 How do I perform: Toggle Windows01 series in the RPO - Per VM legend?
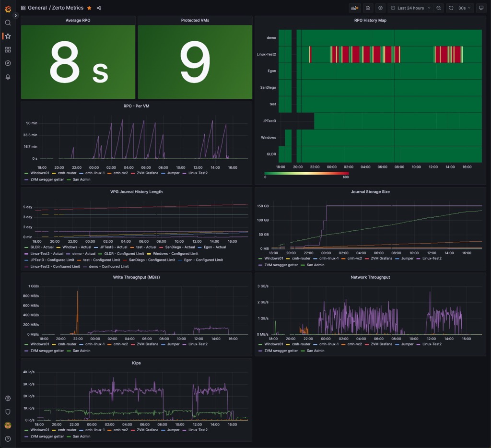pyautogui.click(x=40, y=173)
